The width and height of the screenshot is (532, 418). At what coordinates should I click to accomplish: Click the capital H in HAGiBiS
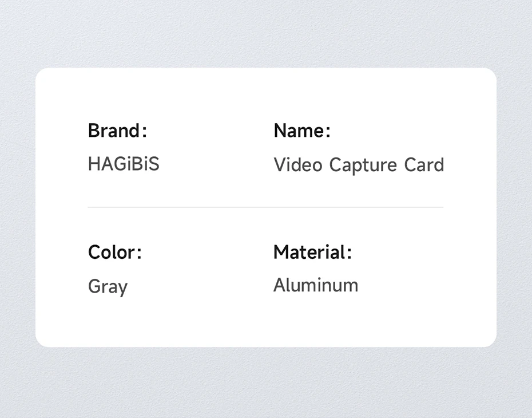pos(94,164)
